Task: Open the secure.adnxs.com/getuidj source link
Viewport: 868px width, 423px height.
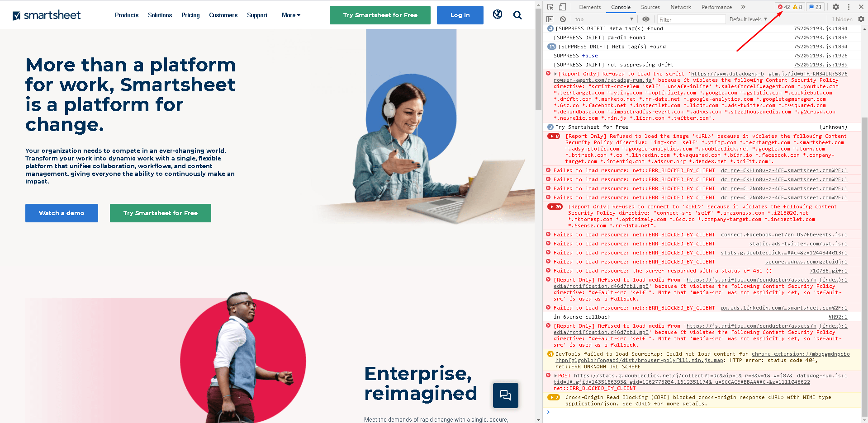Action: point(806,262)
